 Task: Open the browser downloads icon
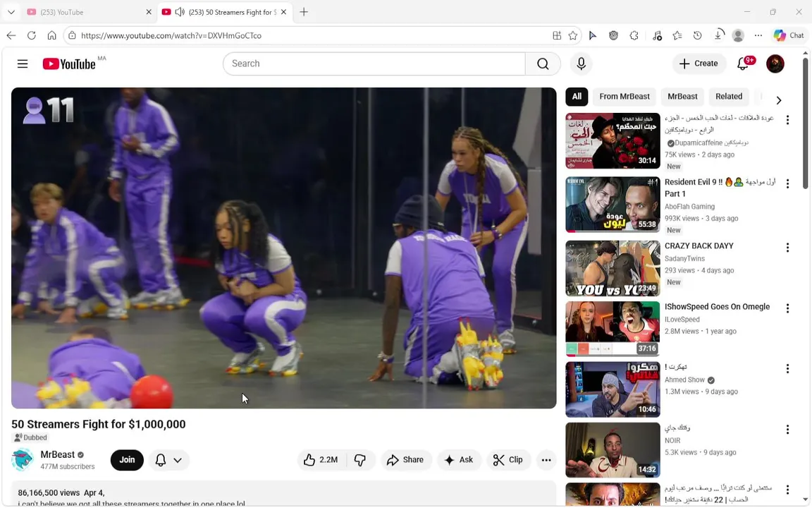[x=718, y=35]
